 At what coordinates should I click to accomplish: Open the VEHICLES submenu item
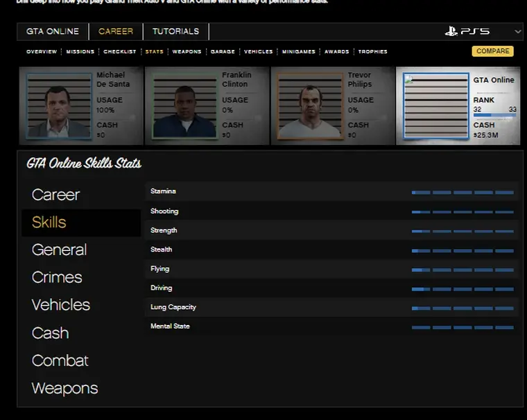[258, 52]
